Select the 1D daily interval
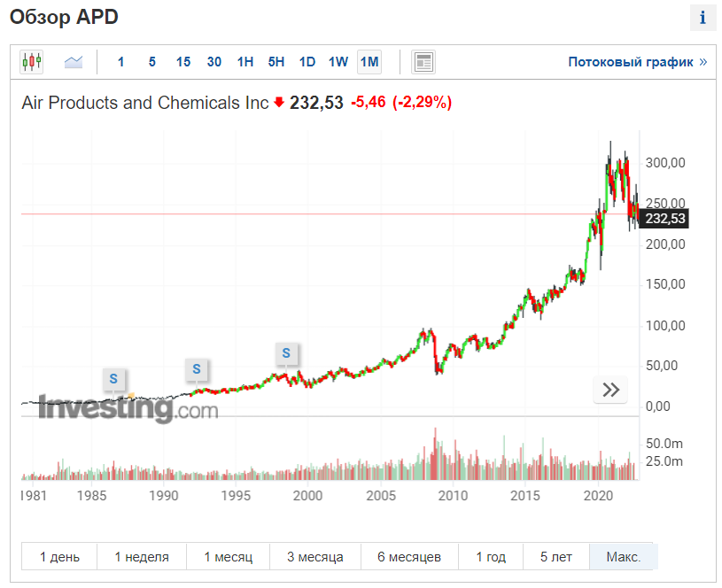This screenshot has width=722, height=588. [307, 62]
